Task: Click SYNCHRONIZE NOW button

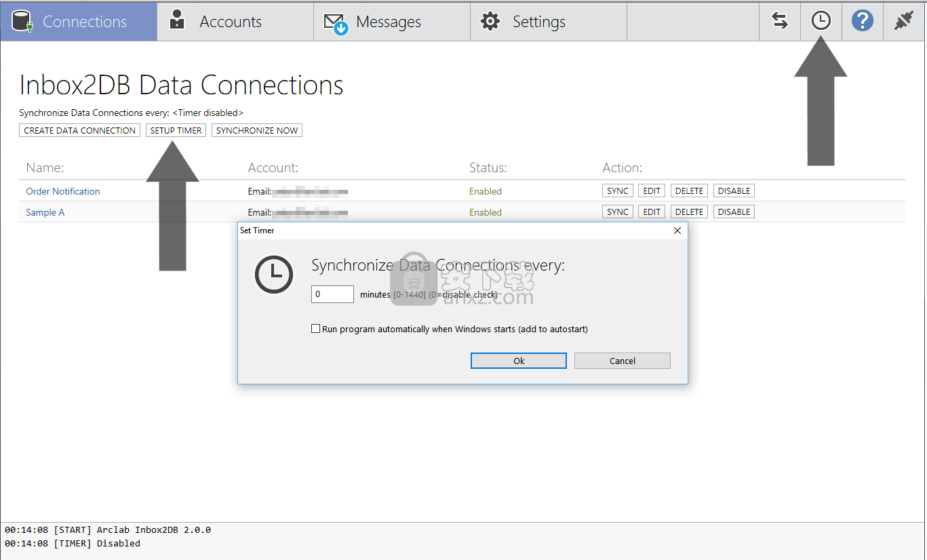Action: click(257, 130)
